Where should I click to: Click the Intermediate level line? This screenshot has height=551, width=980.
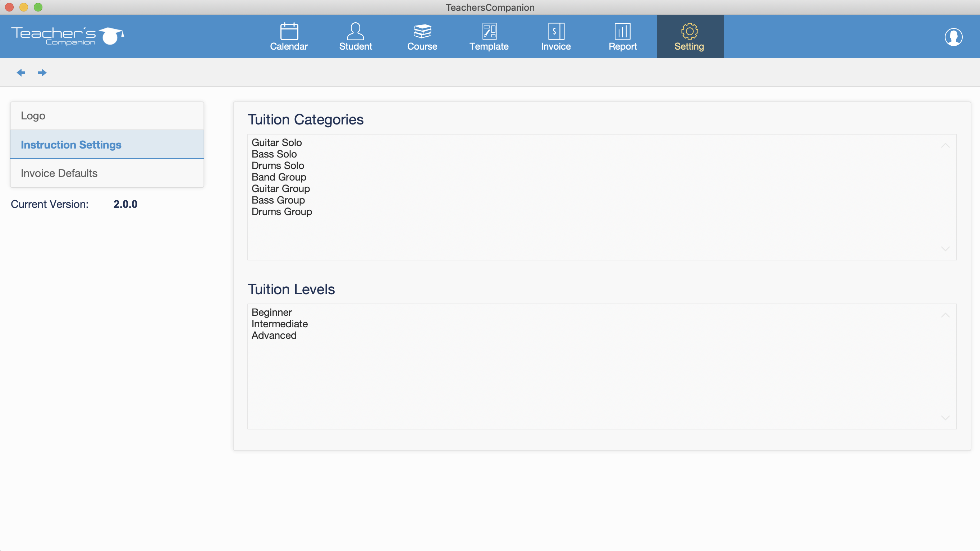280,323
